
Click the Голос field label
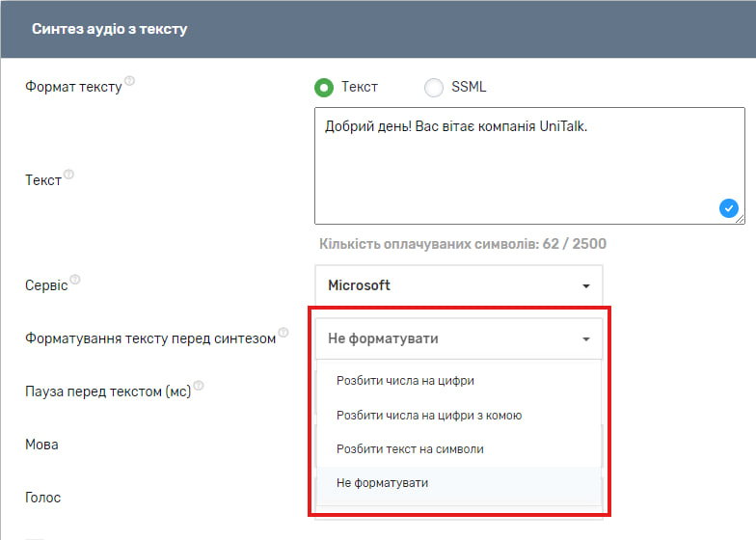[42, 498]
